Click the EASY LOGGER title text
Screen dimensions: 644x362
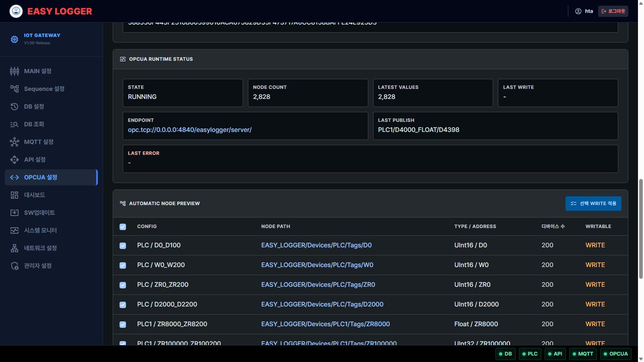click(60, 11)
